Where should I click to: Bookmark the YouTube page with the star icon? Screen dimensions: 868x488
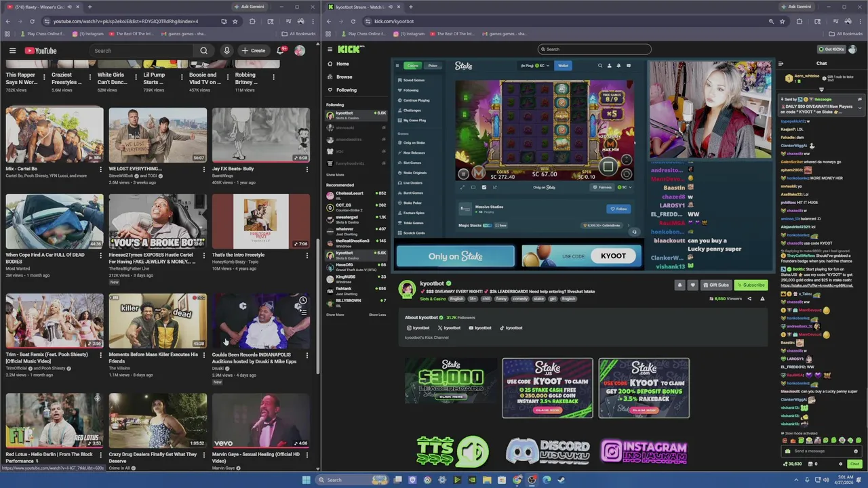tap(235, 21)
